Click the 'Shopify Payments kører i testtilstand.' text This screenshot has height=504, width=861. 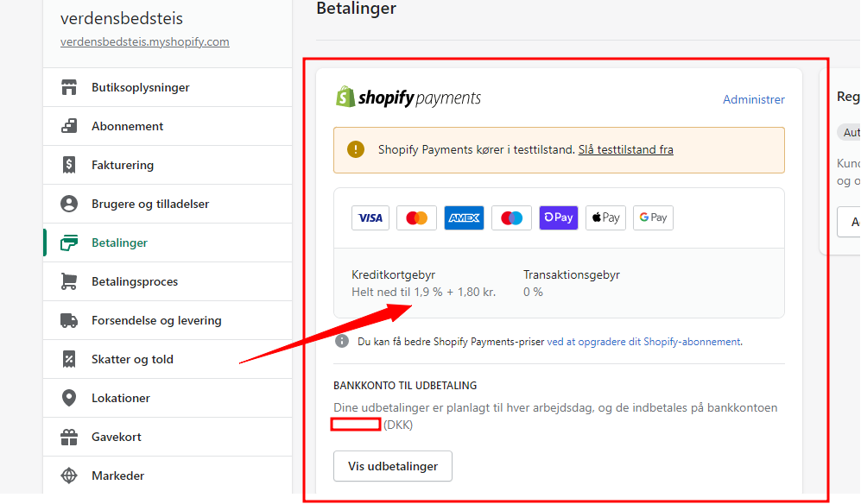(x=476, y=149)
